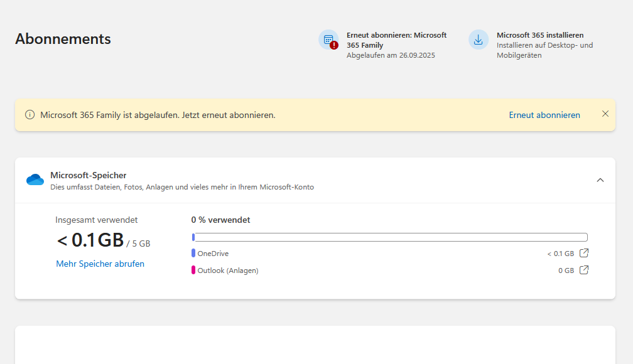Open OneDrive storage via external link icon
633x364 pixels.
click(x=584, y=253)
